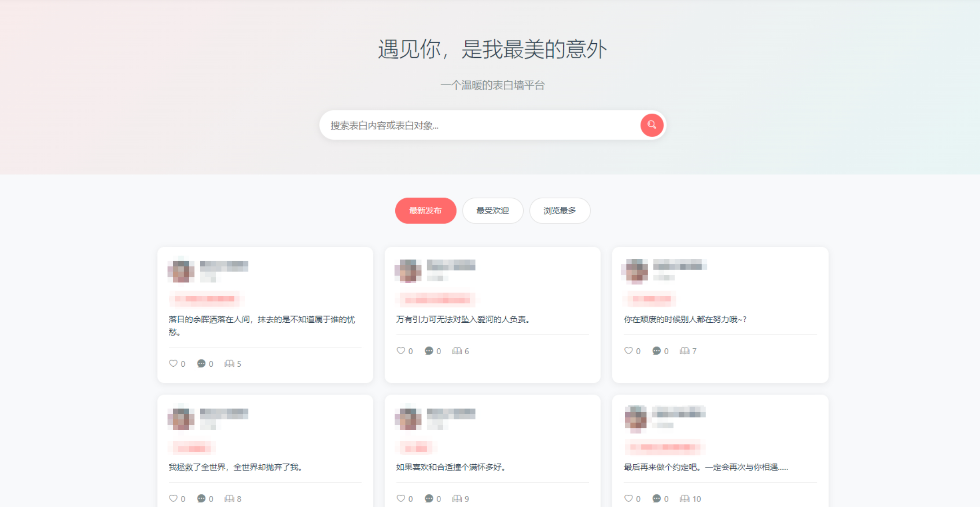Open post text 最后再来做个约定吧
The width and height of the screenshot is (980, 507).
pos(706,467)
